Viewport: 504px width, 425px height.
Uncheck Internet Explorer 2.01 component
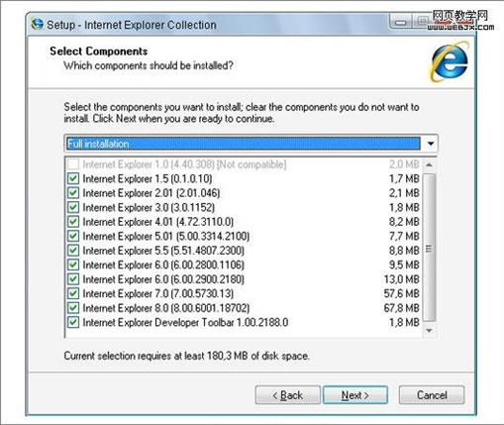point(73,193)
